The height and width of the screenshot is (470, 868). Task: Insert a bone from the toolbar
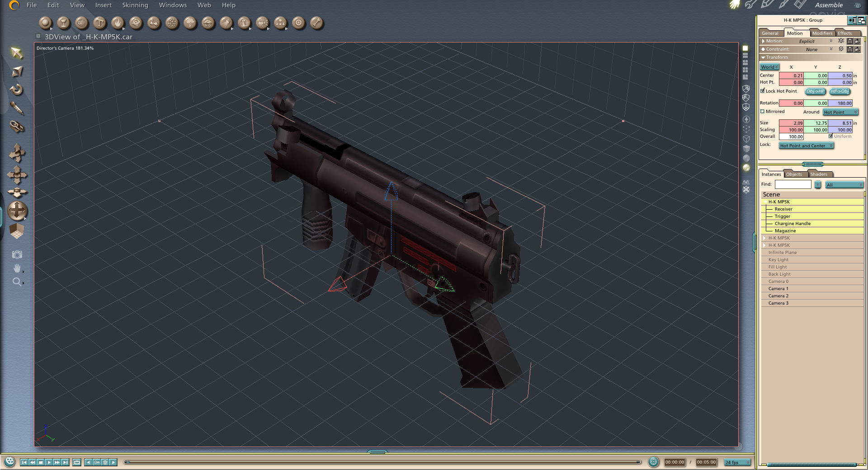pyautogui.click(x=316, y=23)
